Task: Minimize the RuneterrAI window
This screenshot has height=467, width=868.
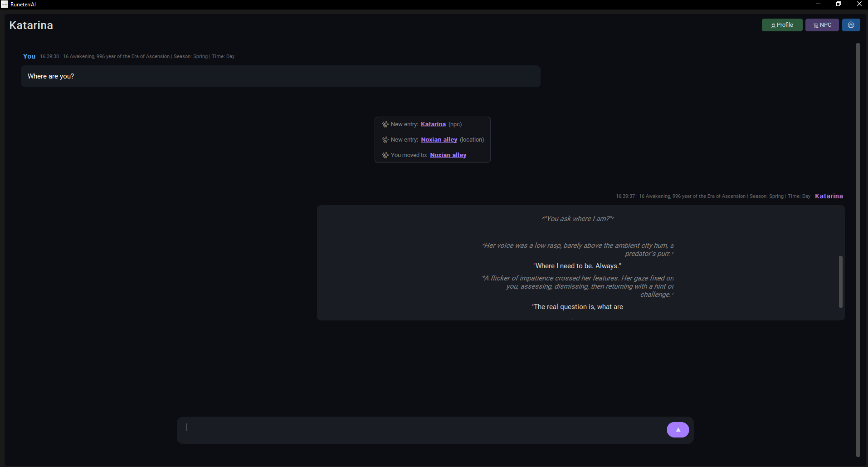Action: point(818,4)
